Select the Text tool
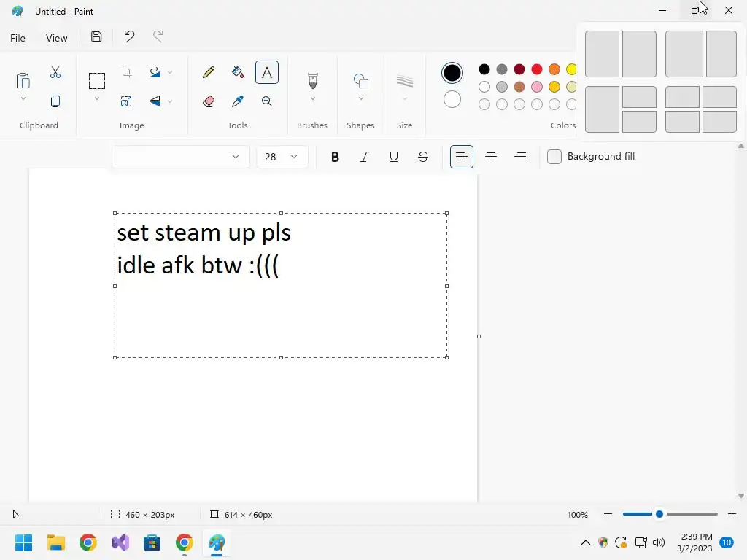The image size is (747, 560). click(x=267, y=72)
